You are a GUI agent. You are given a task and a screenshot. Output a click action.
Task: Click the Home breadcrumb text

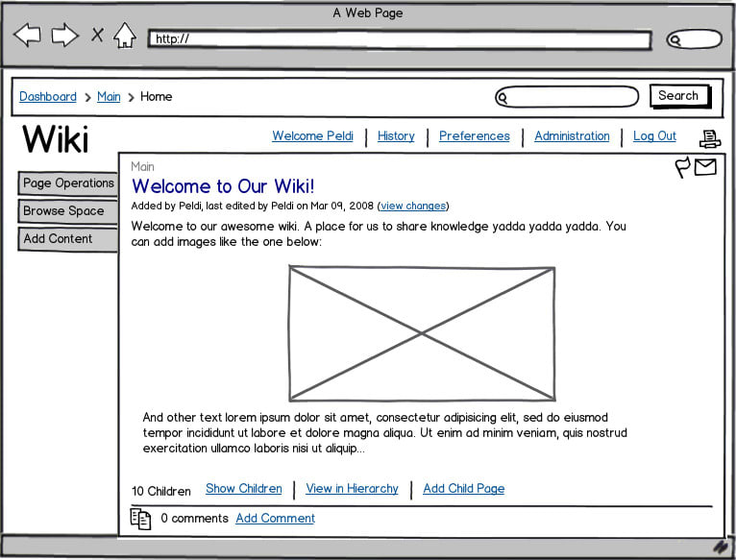coord(157,97)
